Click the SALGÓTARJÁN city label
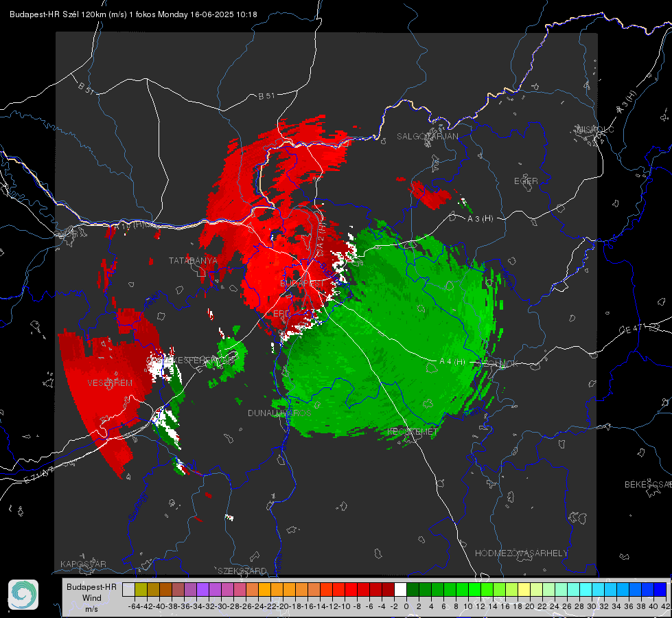Screen dimensions: 672x618 click(x=427, y=137)
